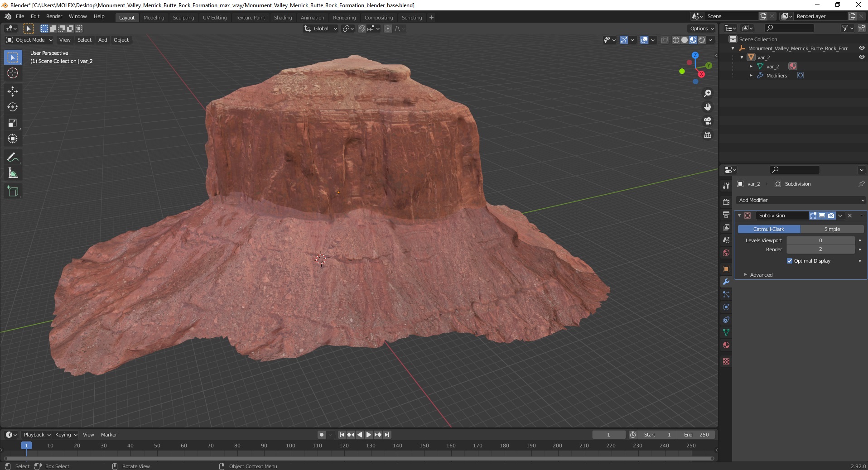Switch to Shading workspace tab
This screenshot has width=868, height=470.
pyautogui.click(x=283, y=17)
